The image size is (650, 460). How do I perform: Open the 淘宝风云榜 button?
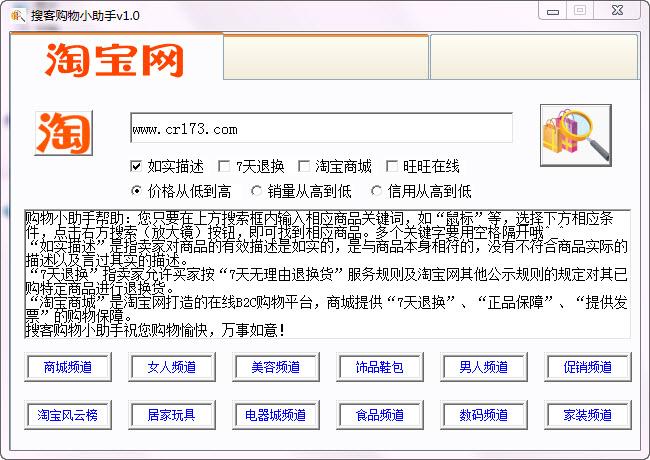[68, 415]
